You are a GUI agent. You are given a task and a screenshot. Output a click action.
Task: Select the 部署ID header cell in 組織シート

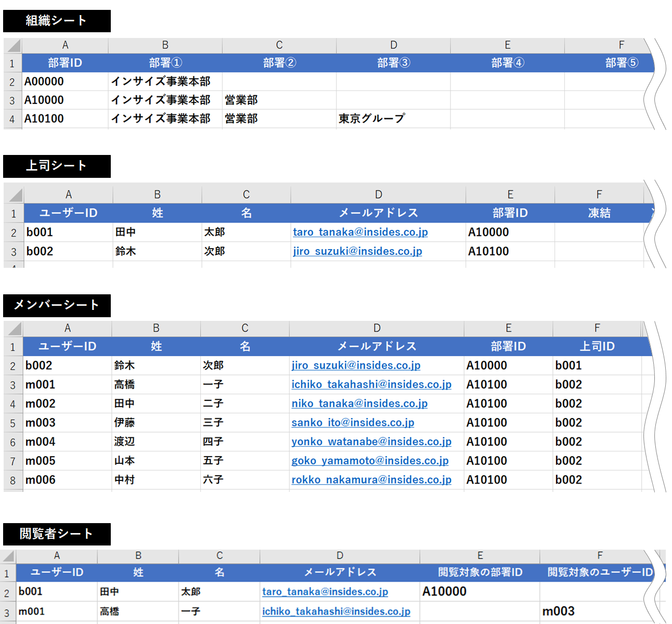coord(65,63)
